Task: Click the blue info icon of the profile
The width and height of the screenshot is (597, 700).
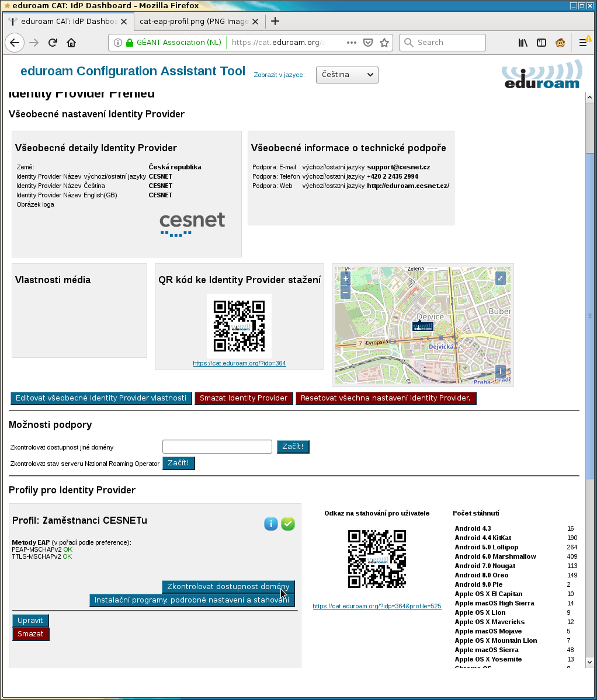Action: (x=271, y=524)
